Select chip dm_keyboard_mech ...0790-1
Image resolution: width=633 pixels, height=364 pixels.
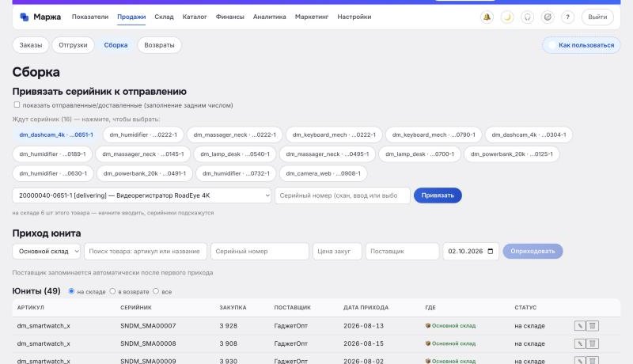[x=434, y=135]
